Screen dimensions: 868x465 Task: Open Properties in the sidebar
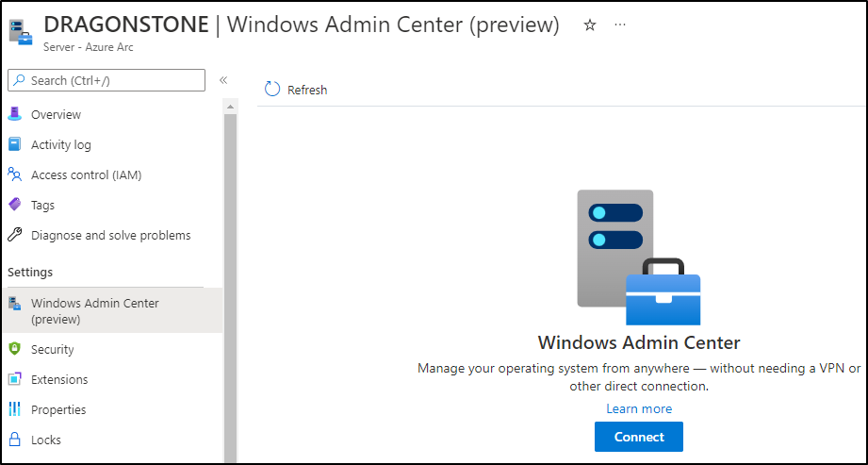click(x=58, y=410)
